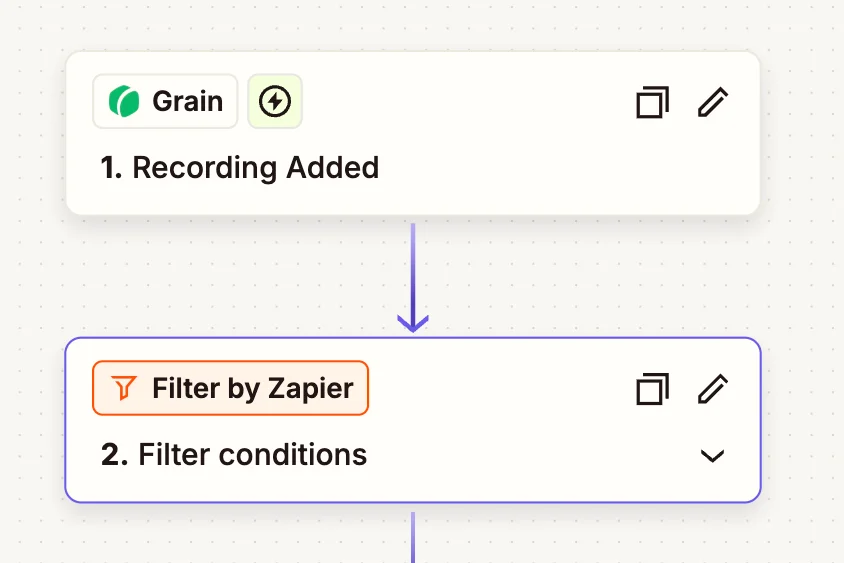Screen dimensions: 844x563
Task: Click the orange filter funnel icon
Action: [x=123, y=388]
